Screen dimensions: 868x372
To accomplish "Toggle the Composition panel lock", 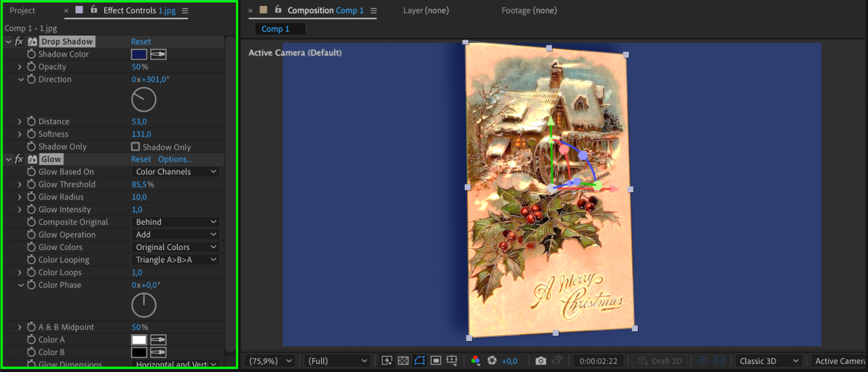I will point(278,10).
